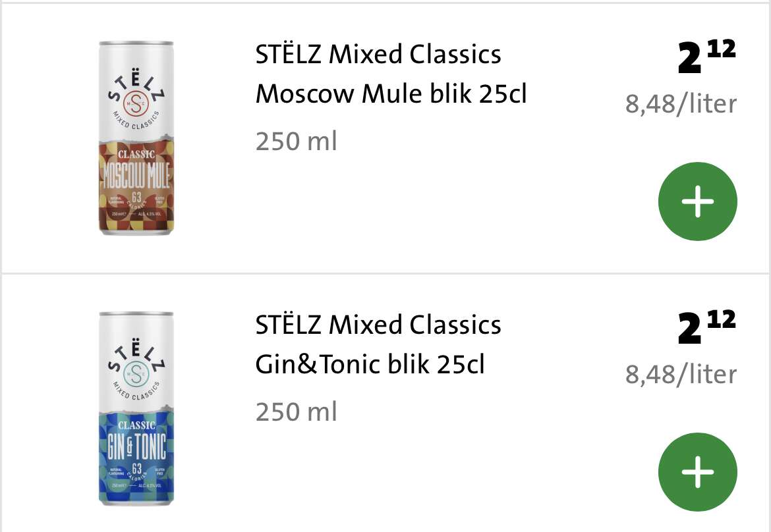Tap the 2.12 price of Gin&Tonic

pyautogui.click(x=706, y=327)
